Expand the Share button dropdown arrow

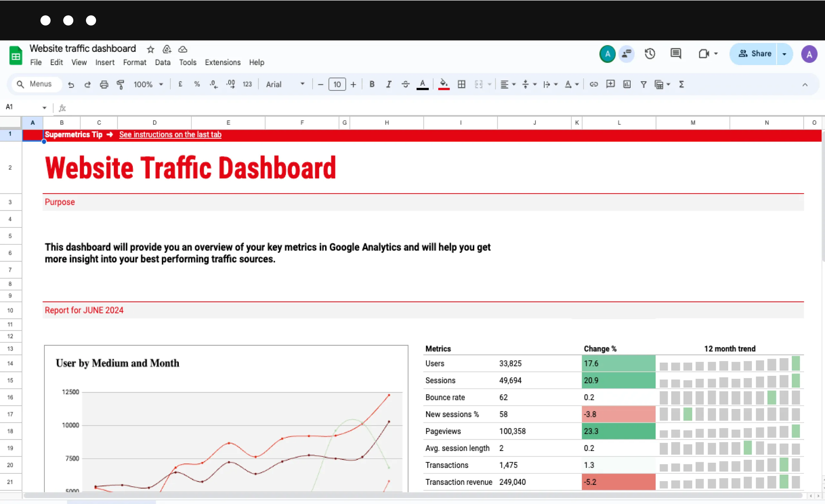(784, 54)
